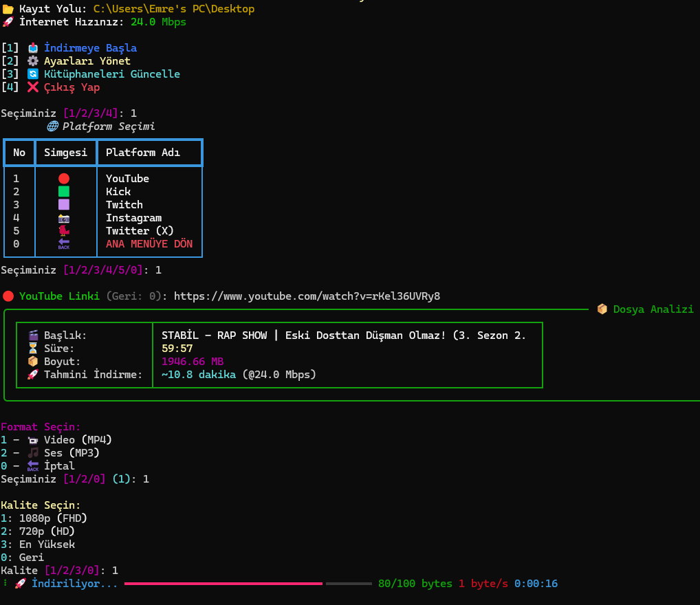Select the Çıkış Yap menu option
The height and width of the screenshot is (605, 700).
click(72, 87)
